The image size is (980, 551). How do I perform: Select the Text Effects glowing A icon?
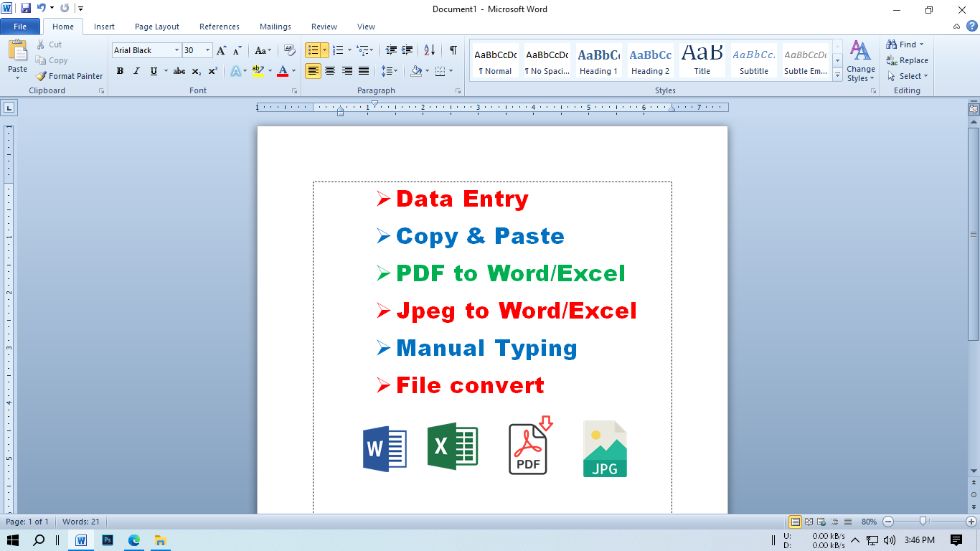click(235, 71)
